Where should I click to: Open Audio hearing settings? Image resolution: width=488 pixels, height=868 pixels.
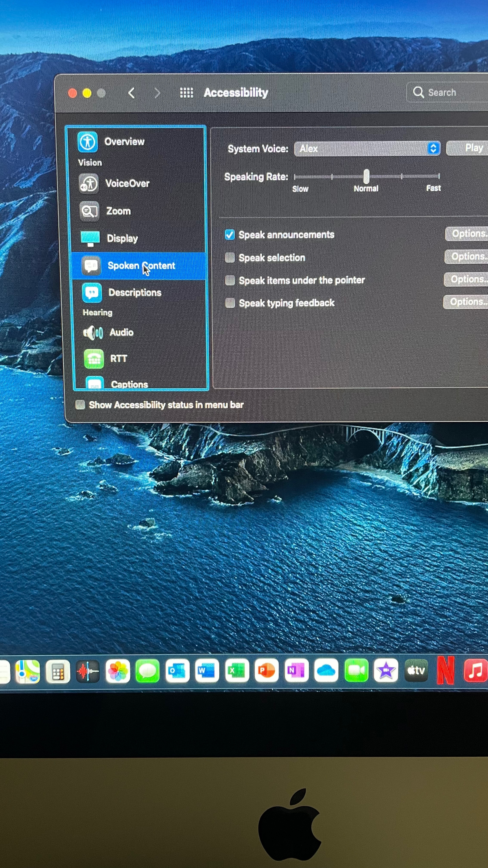(121, 333)
